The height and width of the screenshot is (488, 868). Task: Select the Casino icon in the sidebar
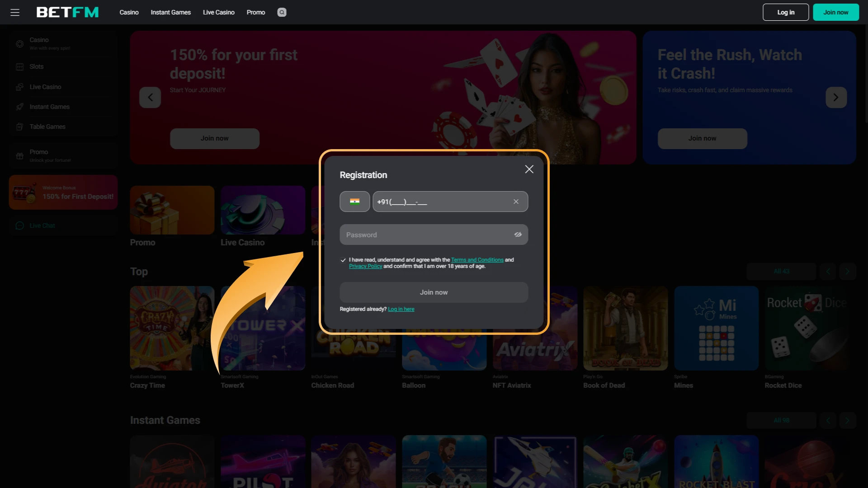19,43
